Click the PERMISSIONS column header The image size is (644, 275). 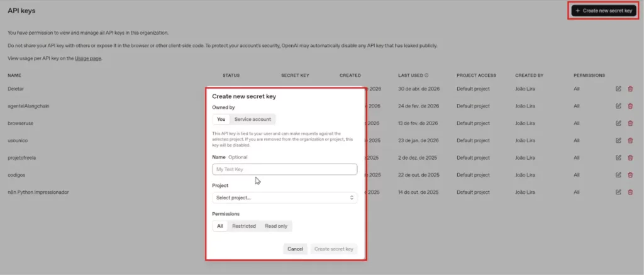[589, 76]
